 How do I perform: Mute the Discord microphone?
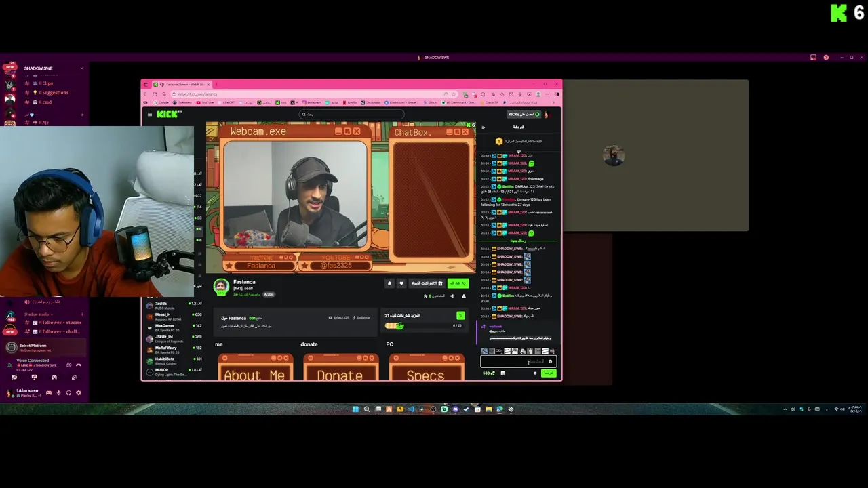(x=58, y=392)
